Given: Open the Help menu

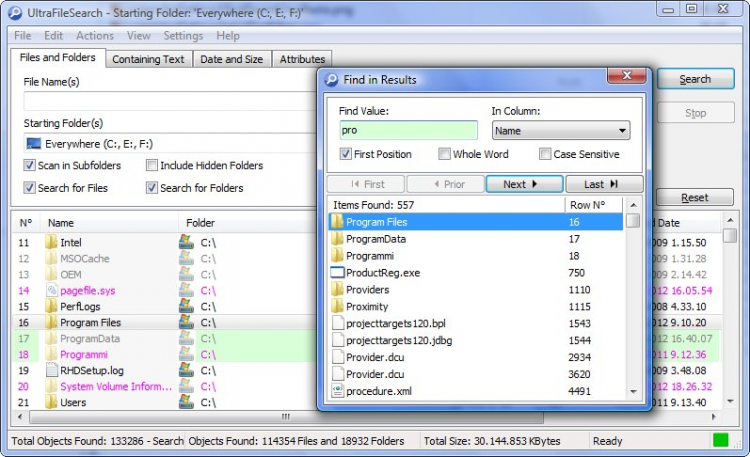Looking at the screenshot, I should pyautogui.click(x=228, y=35).
